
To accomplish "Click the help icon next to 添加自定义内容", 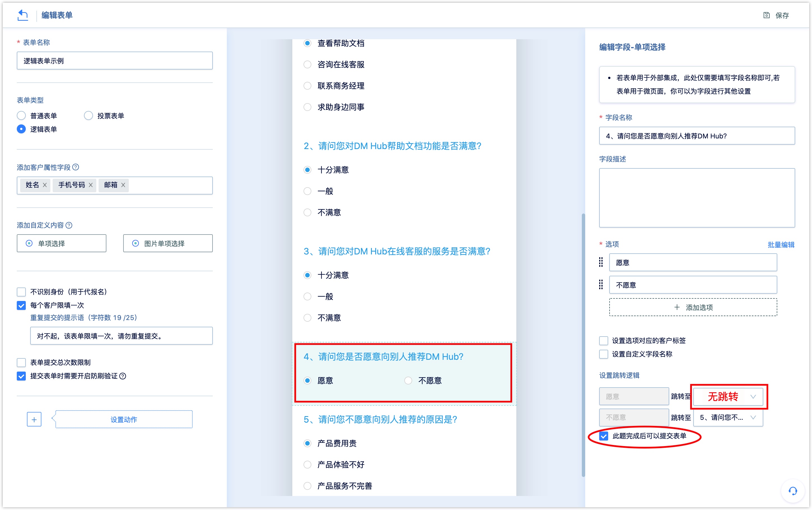I will 69,225.
